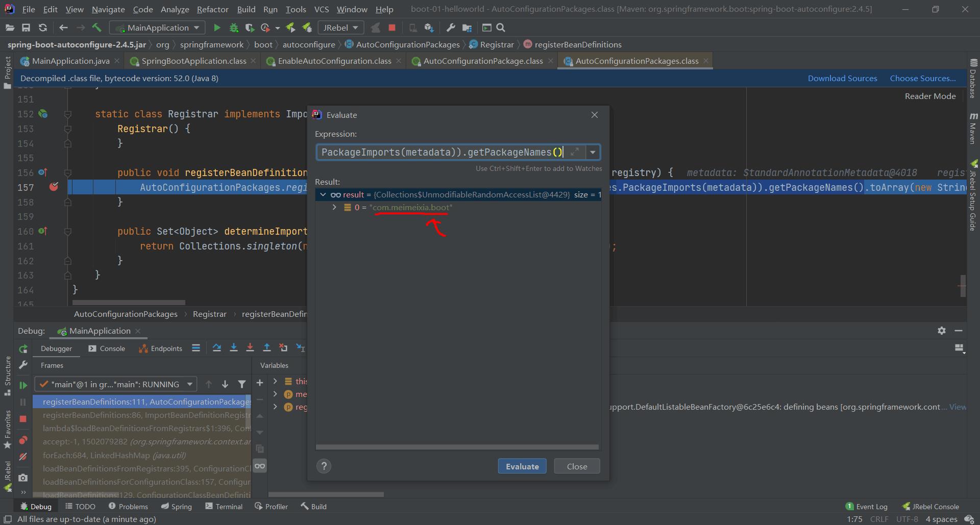Open Search Everywhere magnifier icon
The height and width of the screenshot is (525, 980).
coord(501,28)
